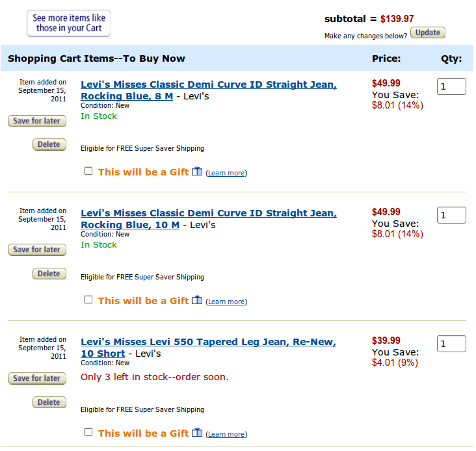476x451 pixels.
Task: Open Levi 550 Tapered Leg Jean link
Action: click(208, 342)
